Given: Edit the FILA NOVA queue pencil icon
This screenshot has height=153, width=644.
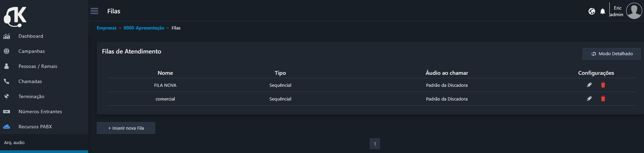Looking at the screenshot, I should click(x=589, y=85).
